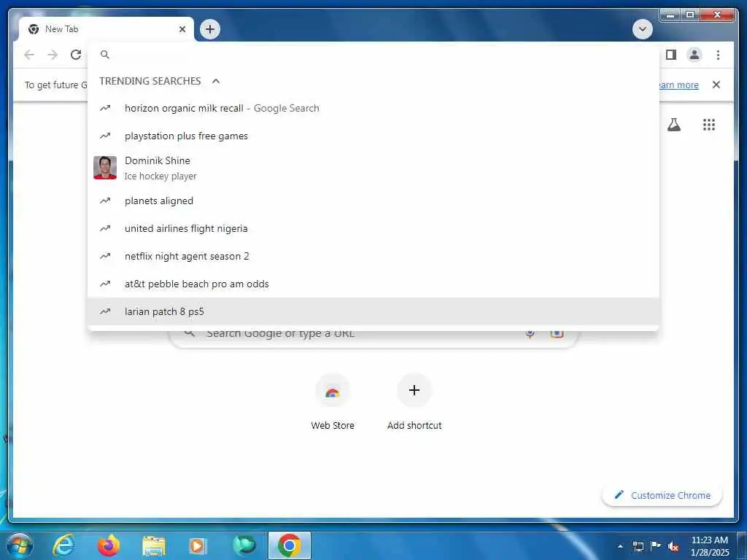
Task: Open a new tab with plus button
Action: (x=209, y=29)
